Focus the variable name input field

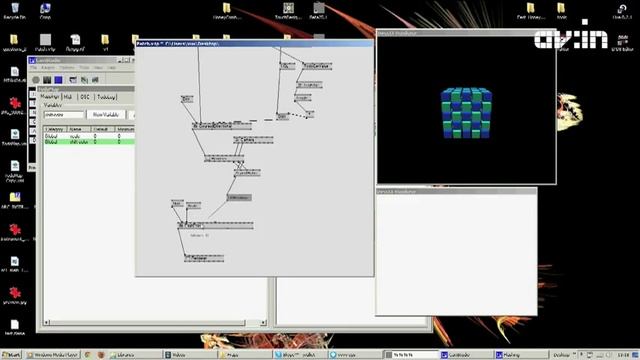coord(64,115)
